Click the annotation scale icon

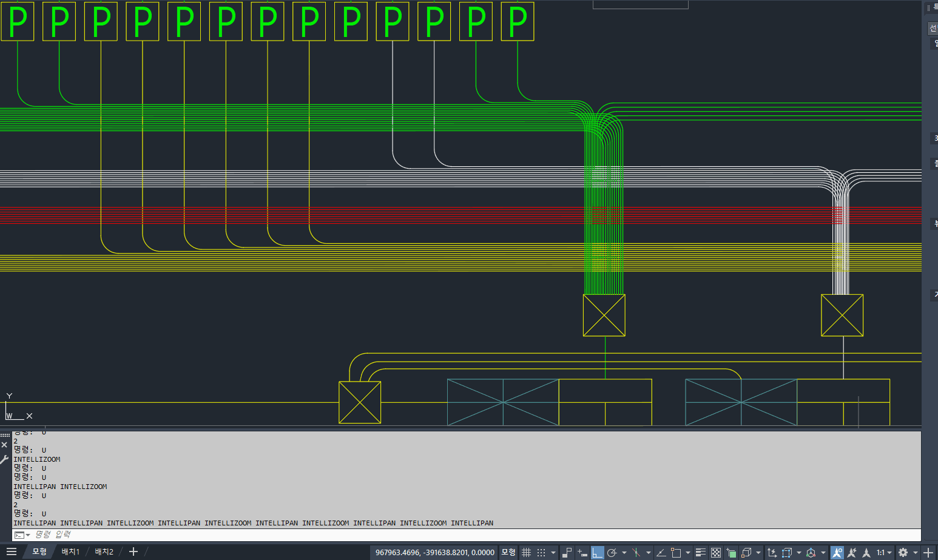(x=866, y=552)
